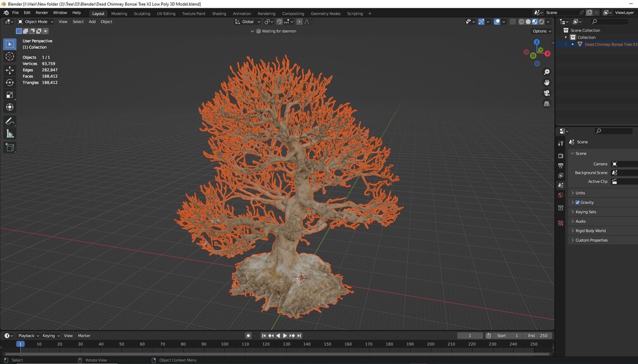638x364 pixels.
Task: Expand the Custom Properties panel
Action: coord(591,240)
